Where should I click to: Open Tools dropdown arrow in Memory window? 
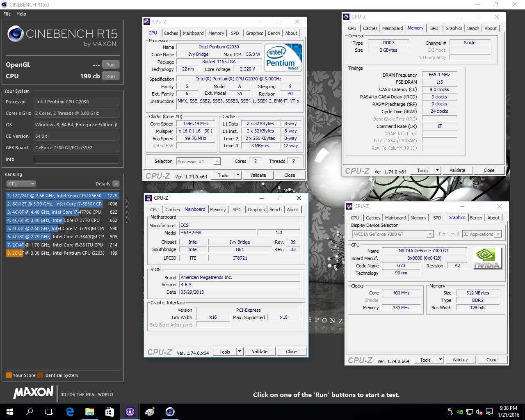(x=437, y=170)
